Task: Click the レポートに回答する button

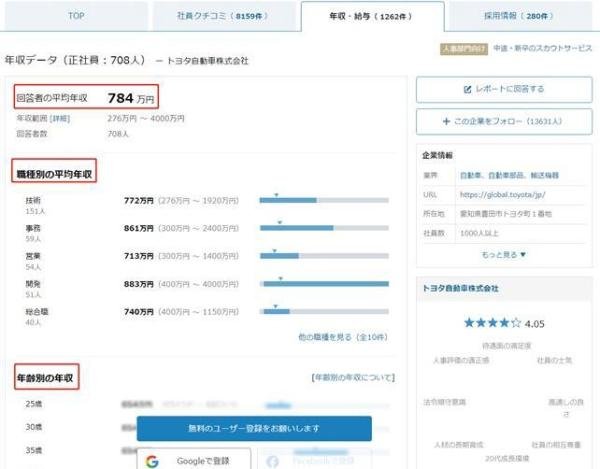Action: (504, 90)
